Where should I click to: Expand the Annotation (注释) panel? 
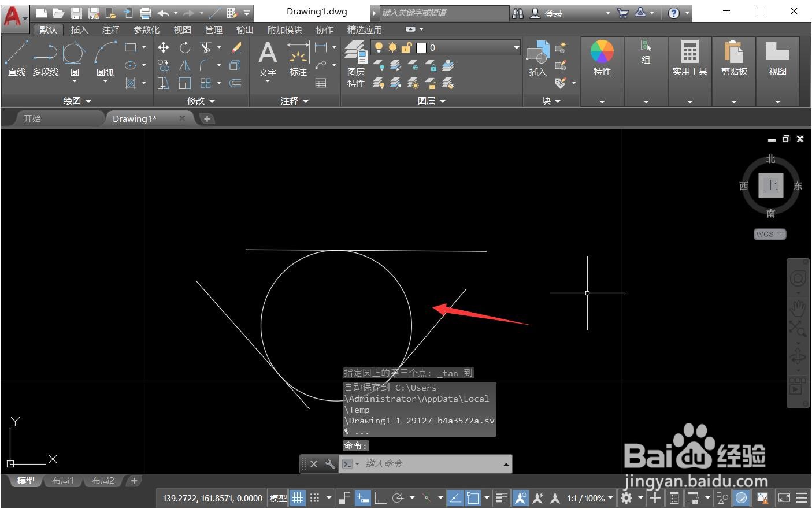click(294, 101)
